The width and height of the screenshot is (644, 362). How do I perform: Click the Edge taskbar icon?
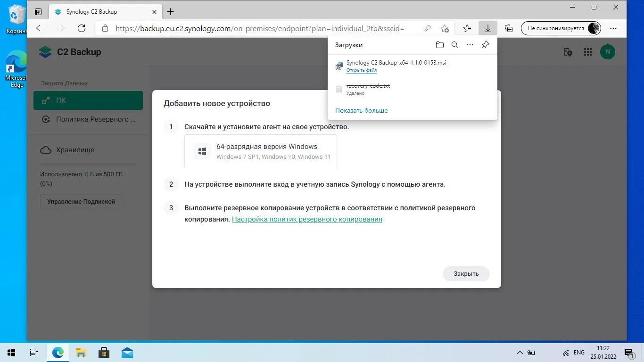tap(58, 353)
